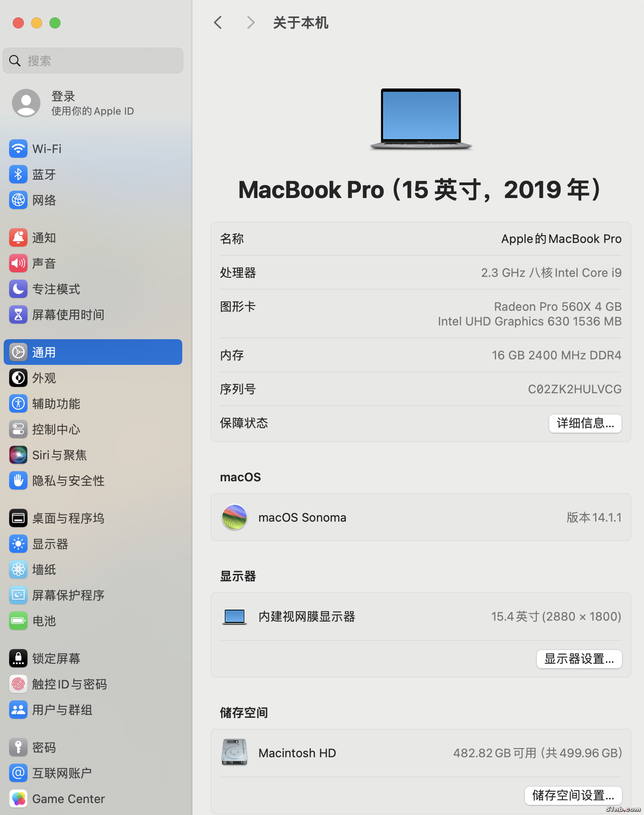Click the Privacy & Security (隐私与安全性) hand icon

[x=18, y=481]
